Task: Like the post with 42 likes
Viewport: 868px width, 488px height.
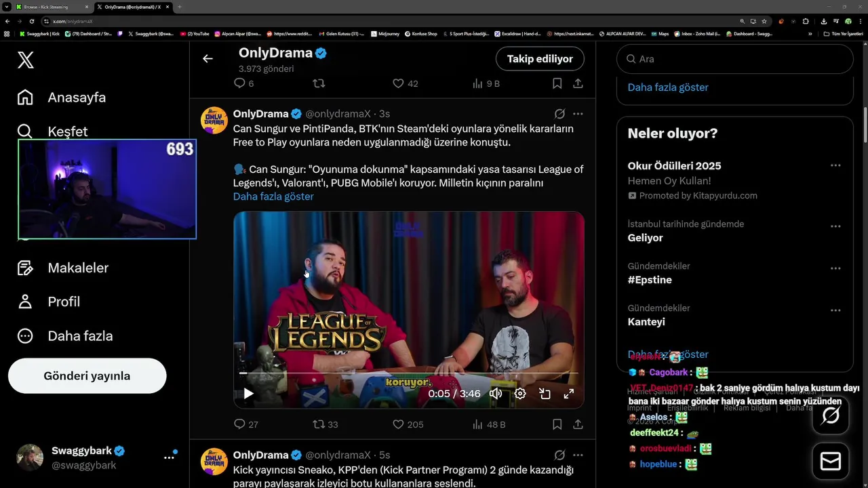Action: 406,83
